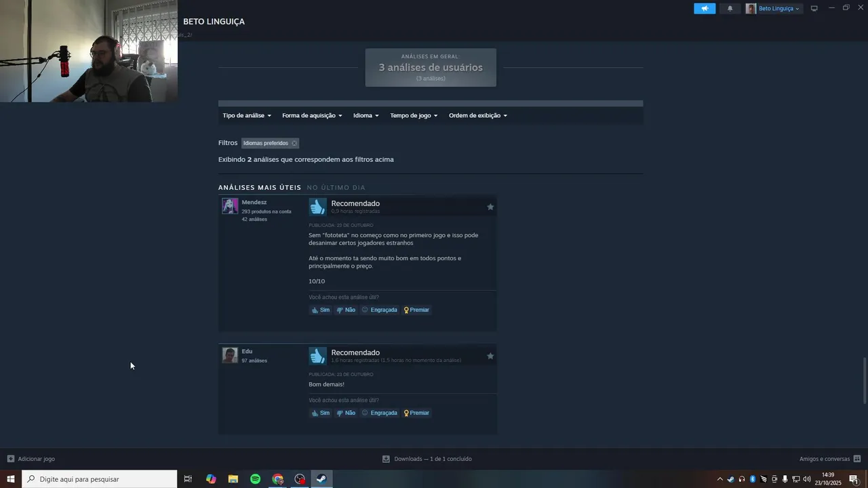
Task: Focus the Windows taskbar search box
Action: (x=100, y=479)
